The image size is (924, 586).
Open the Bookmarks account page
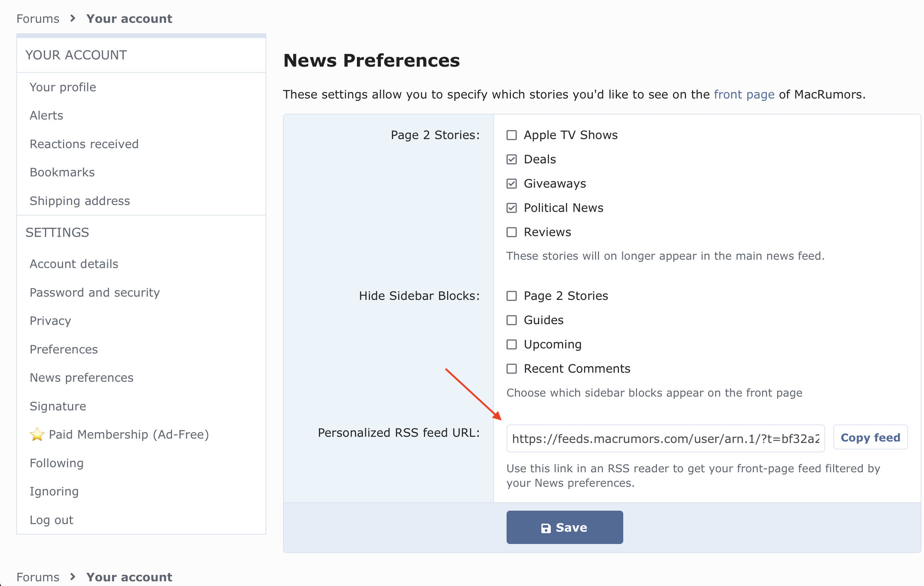tap(62, 172)
